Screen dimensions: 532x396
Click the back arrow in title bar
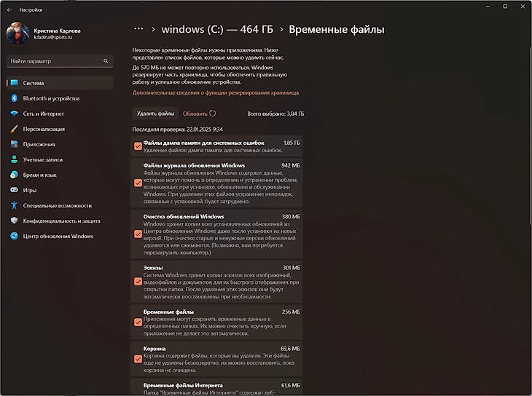pos(9,10)
